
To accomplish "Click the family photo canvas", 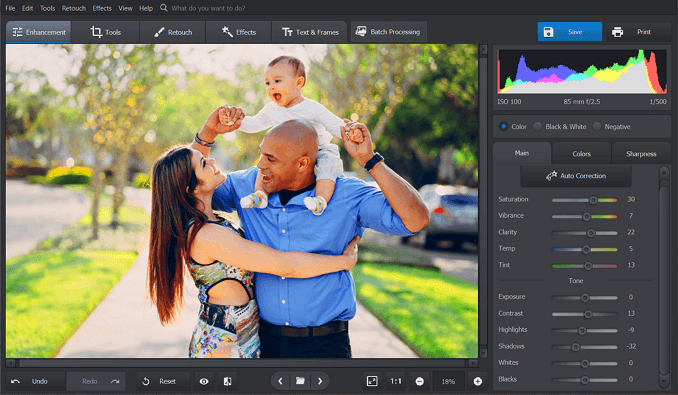I will (242, 201).
